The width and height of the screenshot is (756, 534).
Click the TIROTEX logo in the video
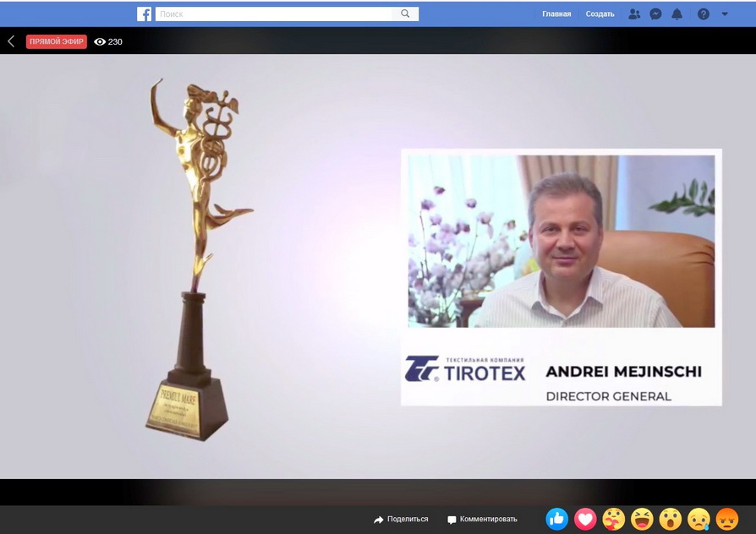pyautogui.click(x=465, y=369)
